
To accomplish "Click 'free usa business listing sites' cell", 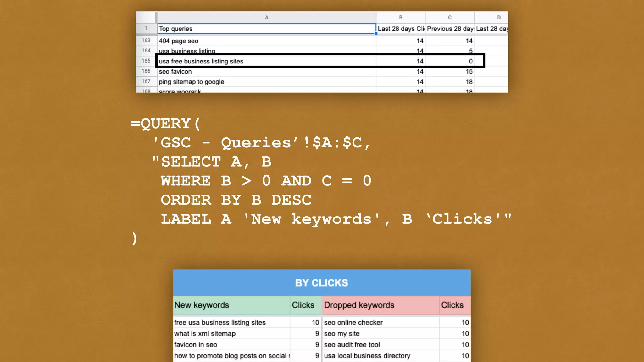I will (x=231, y=322).
